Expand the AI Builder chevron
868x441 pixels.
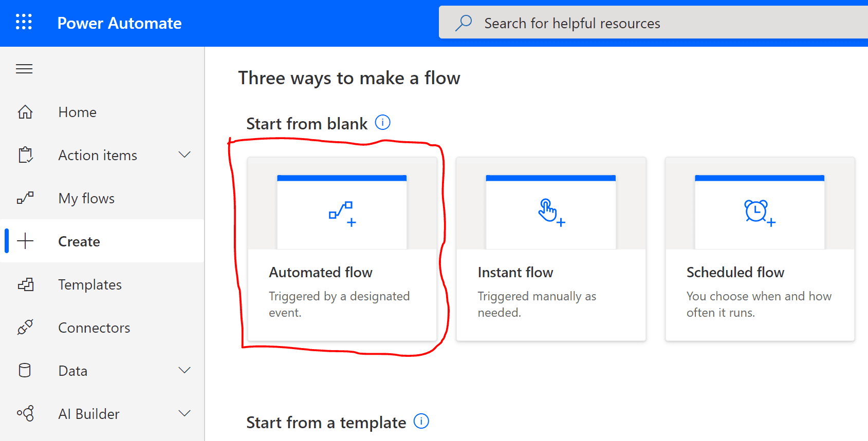click(184, 413)
